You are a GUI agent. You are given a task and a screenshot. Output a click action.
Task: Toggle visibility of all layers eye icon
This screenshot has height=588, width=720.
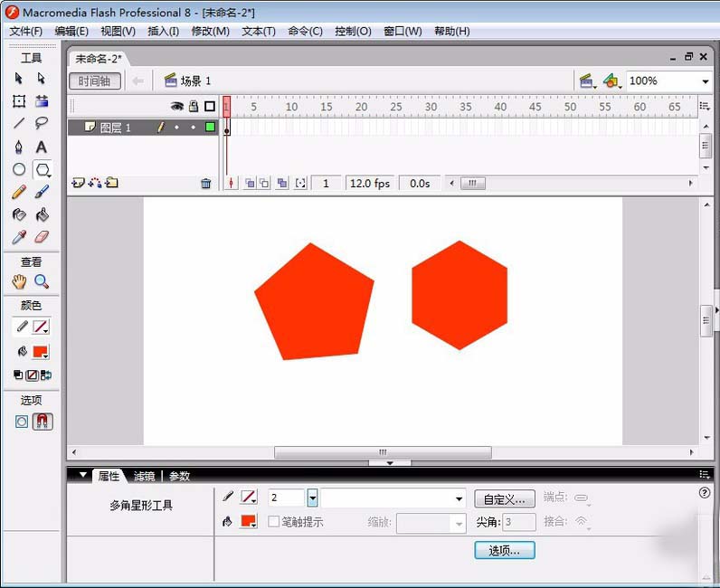coord(176,107)
